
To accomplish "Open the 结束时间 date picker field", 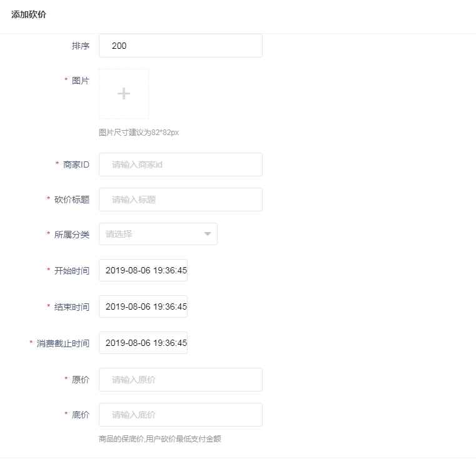I will coord(143,307).
